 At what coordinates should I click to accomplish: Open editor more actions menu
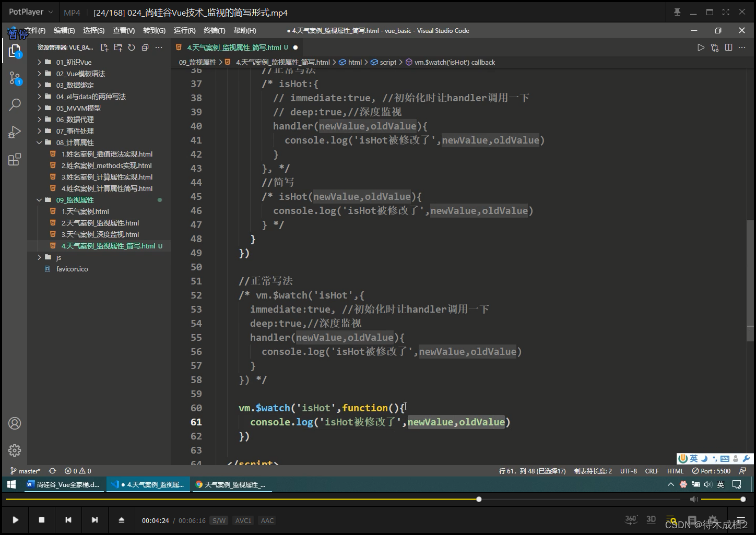742,47
